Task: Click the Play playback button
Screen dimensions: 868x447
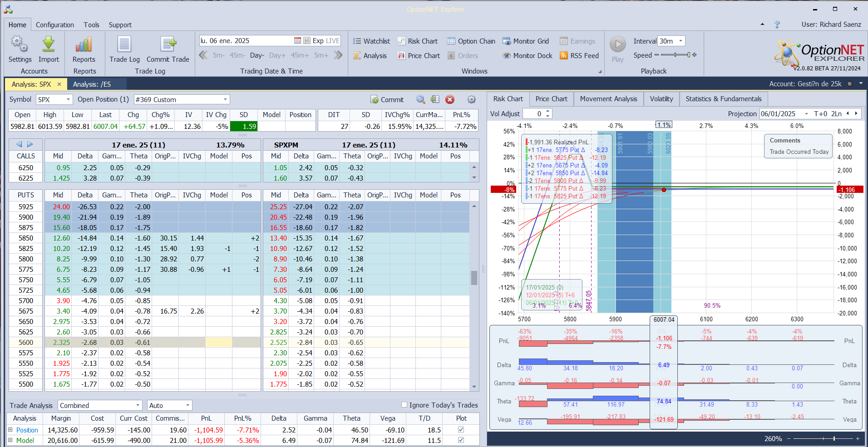Action: click(617, 44)
